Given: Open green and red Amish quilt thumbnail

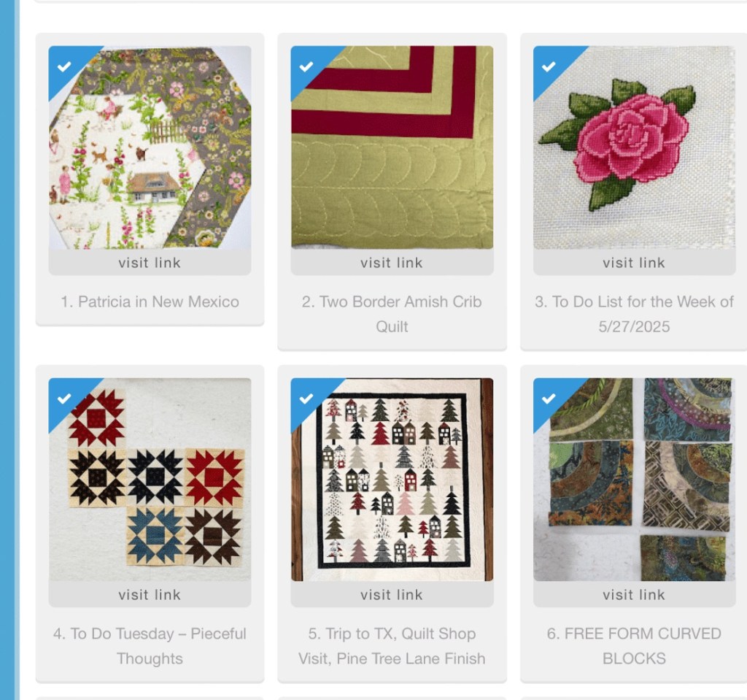Looking at the screenshot, I should click(392, 147).
